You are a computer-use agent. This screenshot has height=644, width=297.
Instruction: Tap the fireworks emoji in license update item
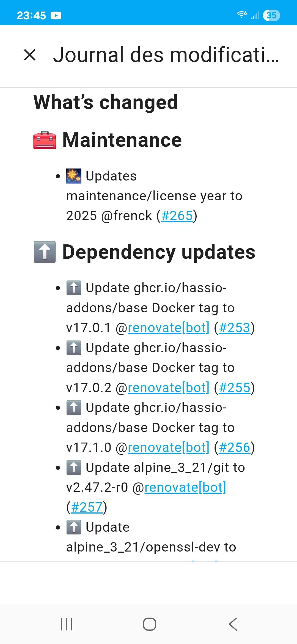click(74, 176)
